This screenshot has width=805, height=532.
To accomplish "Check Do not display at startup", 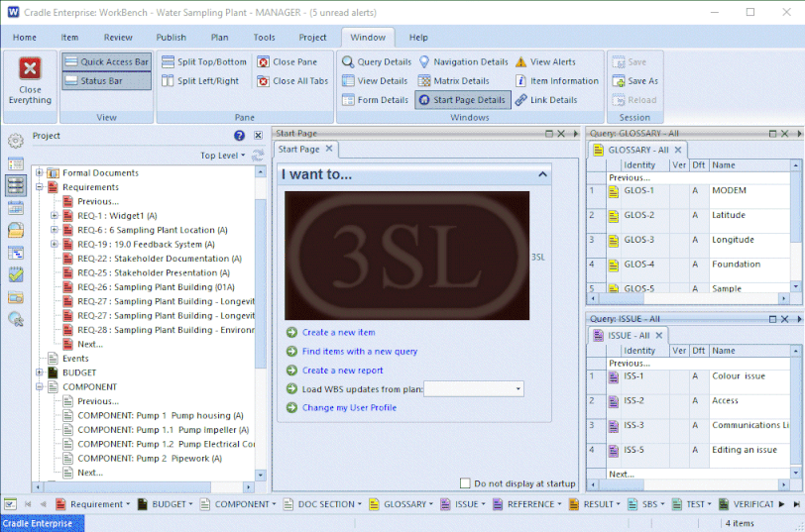I will [x=465, y=483].
